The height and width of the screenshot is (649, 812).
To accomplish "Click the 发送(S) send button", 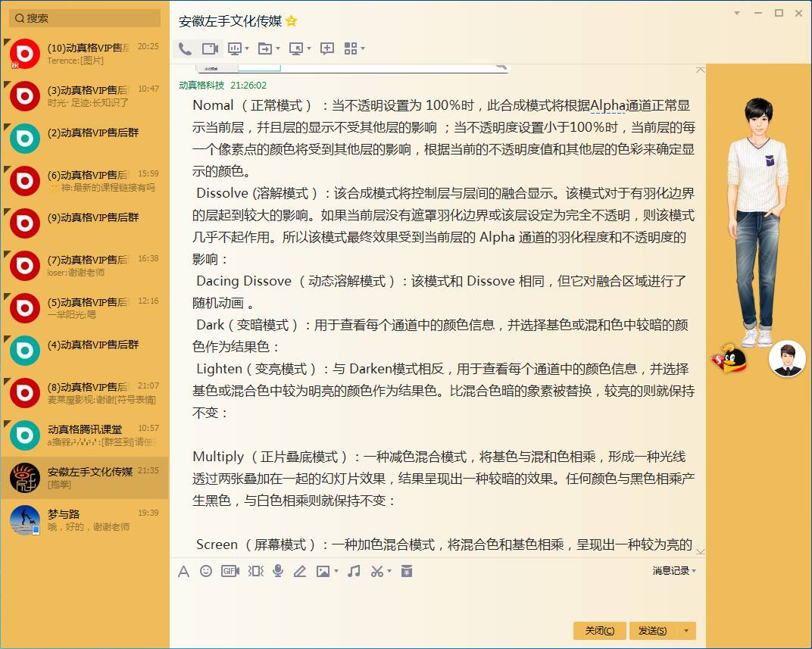I will click(652, 631).
